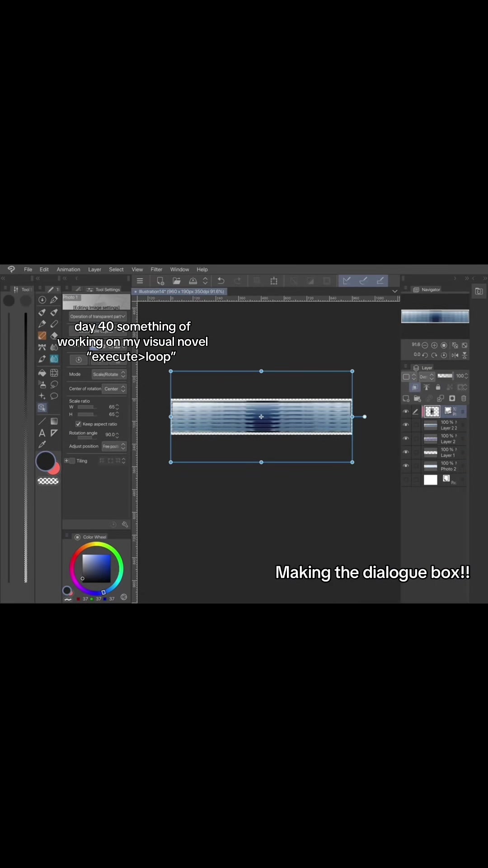Expand the canvas tab list chevron
This screenshot has width=488, height=868.
395,291
